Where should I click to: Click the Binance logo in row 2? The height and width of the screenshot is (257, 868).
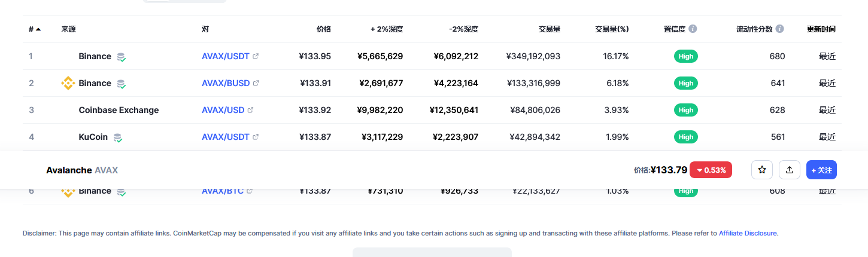(68, 83)
